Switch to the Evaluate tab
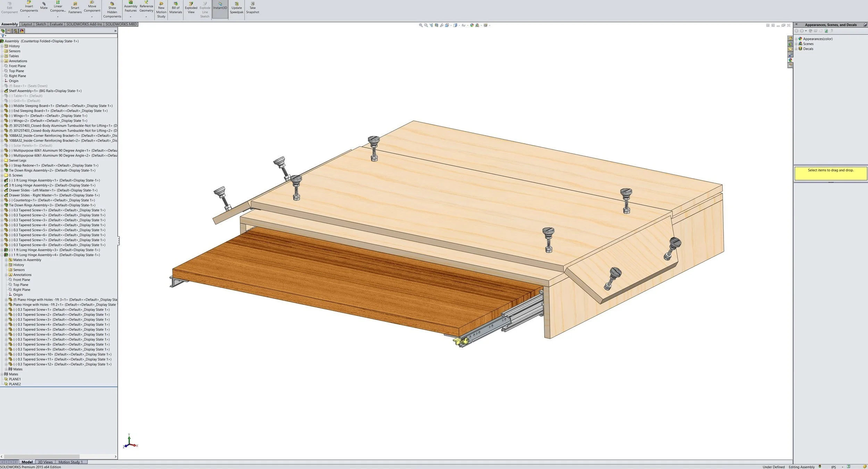Screen dimensions: 868x469 coord(56,24)
